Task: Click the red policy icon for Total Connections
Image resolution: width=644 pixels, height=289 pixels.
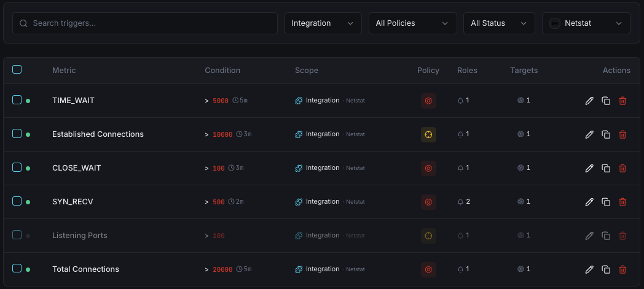Action: 428,269
